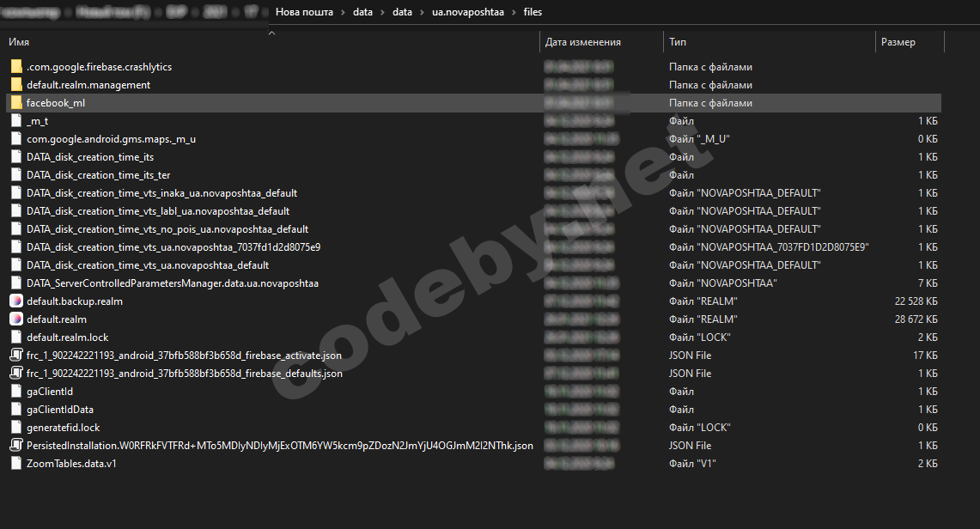Select default.realm.management folder name

click(88, 85)
